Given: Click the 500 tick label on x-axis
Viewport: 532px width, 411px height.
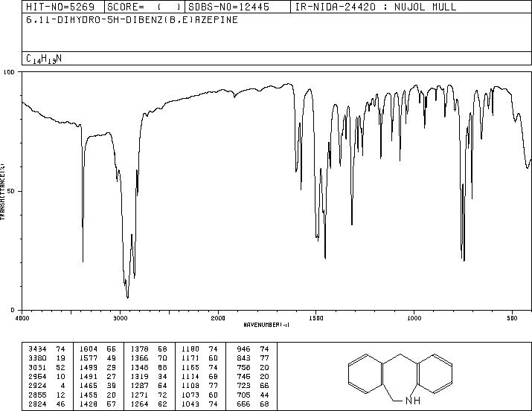Looking at the screenshot, I should click(512, 318).
